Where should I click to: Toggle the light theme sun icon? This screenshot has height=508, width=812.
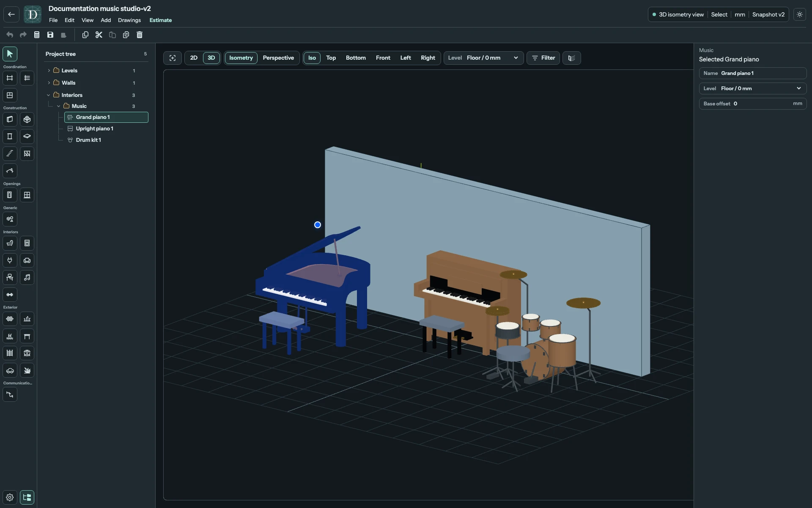pos(800,14)
